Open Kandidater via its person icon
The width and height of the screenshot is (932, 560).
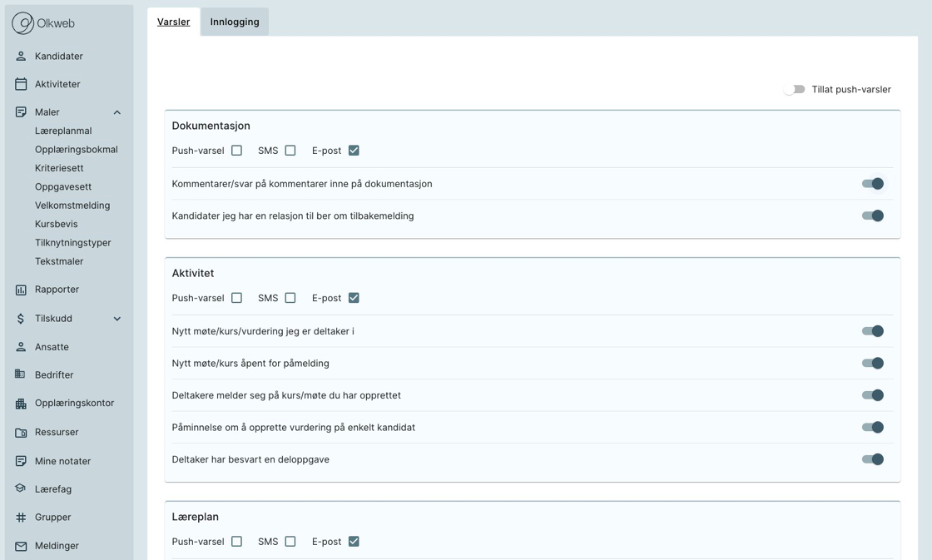(21, 57)
